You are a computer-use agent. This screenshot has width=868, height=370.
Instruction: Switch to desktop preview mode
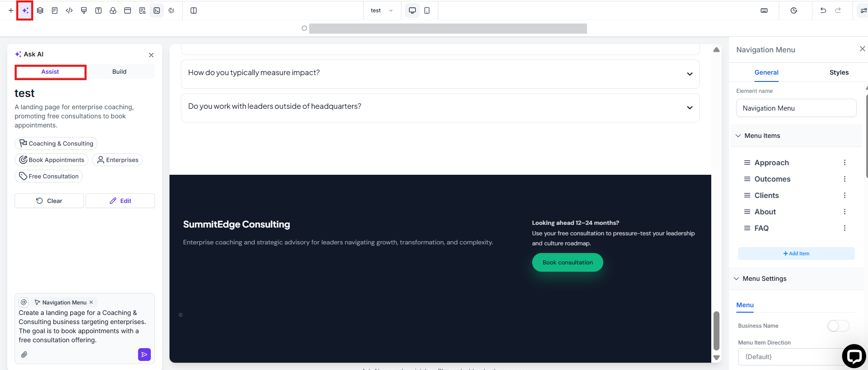pyautogui.click(x=412, y=10)
